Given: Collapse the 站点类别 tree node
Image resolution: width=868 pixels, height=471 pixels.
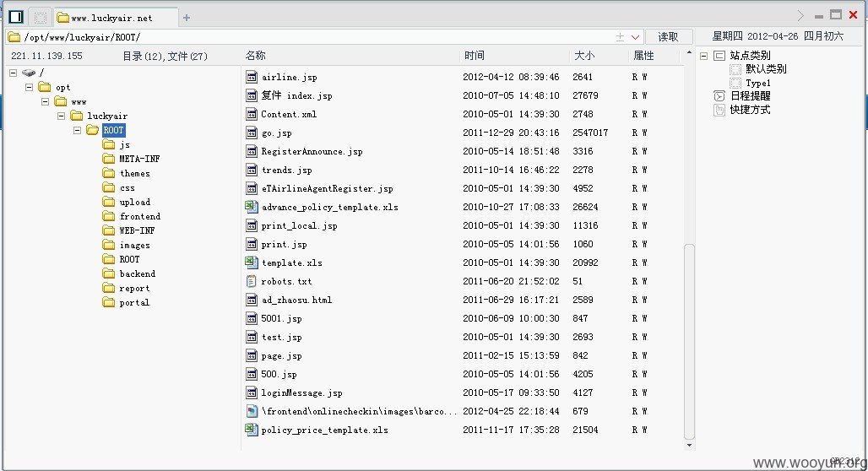Looking at the screenshot, I should 703,56.
